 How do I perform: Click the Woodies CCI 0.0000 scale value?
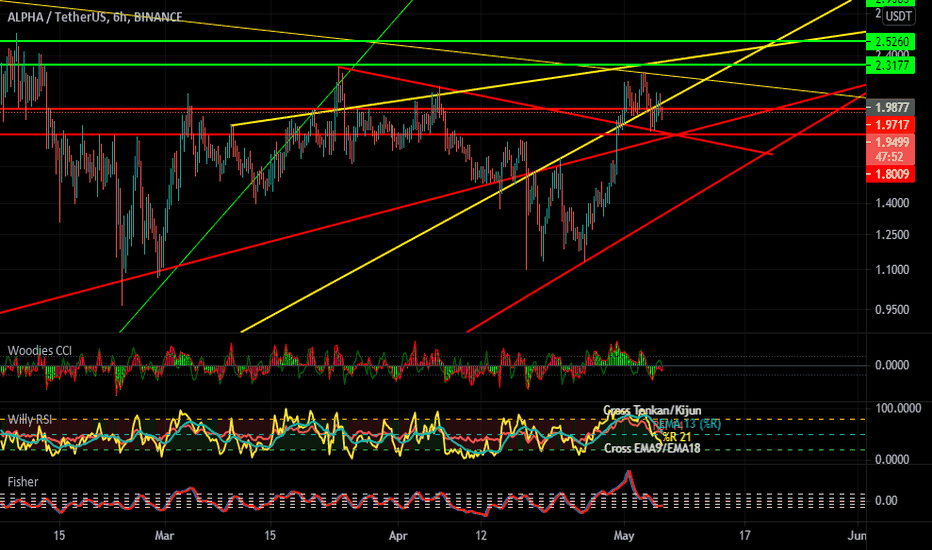[x=892, y=365]
